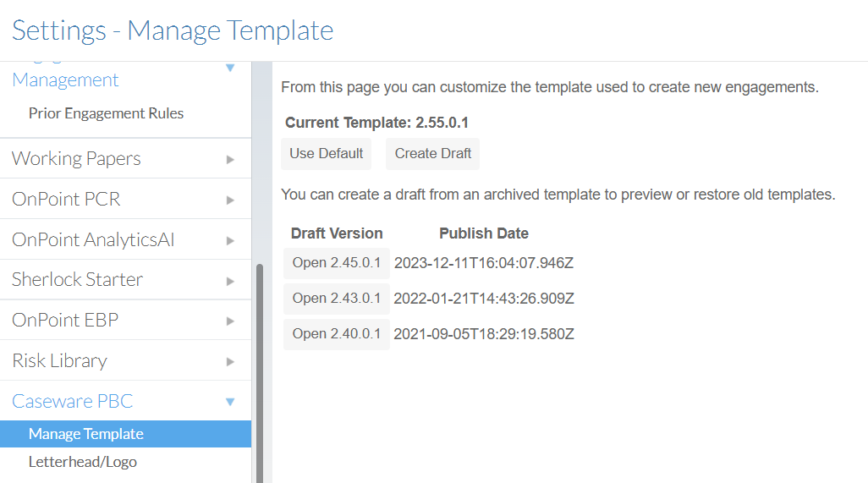Screen dimensions: 868x483
Task: Open Letterhead/Logo settings page
Action: tap(82, 462)
